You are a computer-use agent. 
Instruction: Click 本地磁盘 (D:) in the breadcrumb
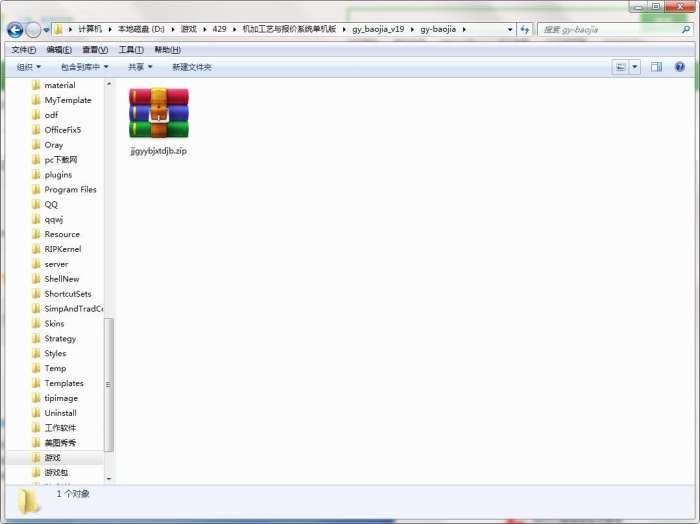tap(141, 29)
